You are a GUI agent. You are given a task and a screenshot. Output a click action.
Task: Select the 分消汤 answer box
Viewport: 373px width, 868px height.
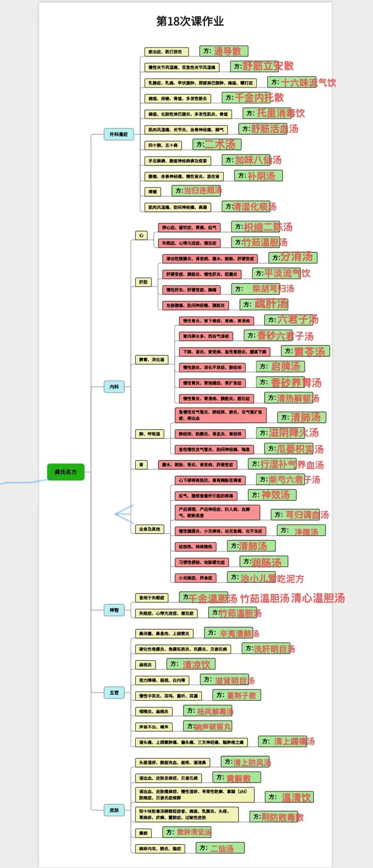[x=293, y=257]
